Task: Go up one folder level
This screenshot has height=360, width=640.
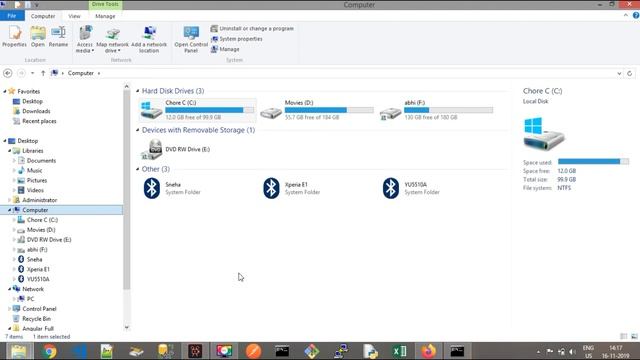Action: click(43, 73)
